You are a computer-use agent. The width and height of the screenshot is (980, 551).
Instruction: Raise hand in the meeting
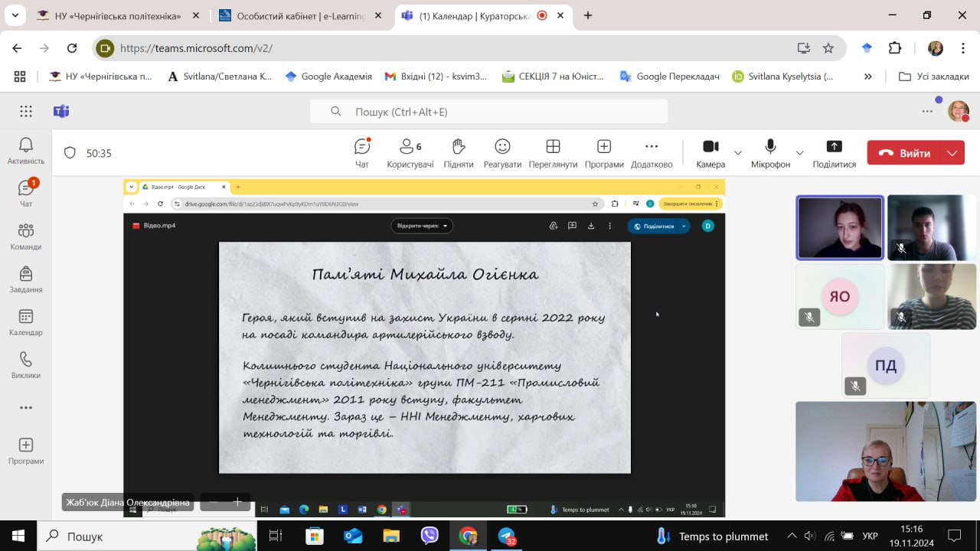(458, 153)
